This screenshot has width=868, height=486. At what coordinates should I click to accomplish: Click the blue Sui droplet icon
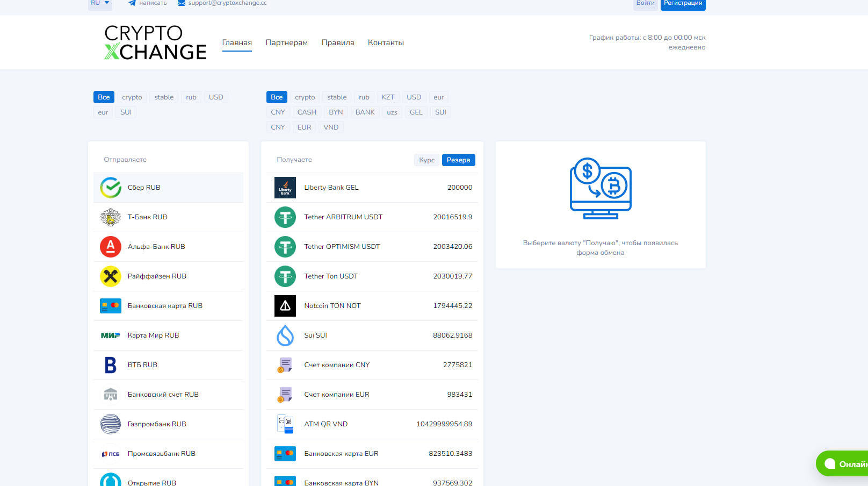coord(285,335)
